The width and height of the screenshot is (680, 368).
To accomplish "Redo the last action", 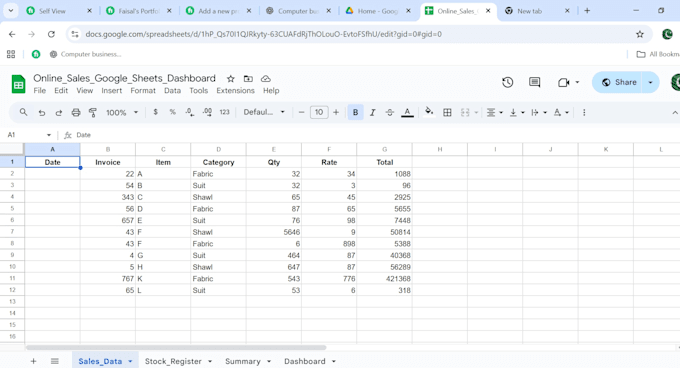I will (59, 113).
